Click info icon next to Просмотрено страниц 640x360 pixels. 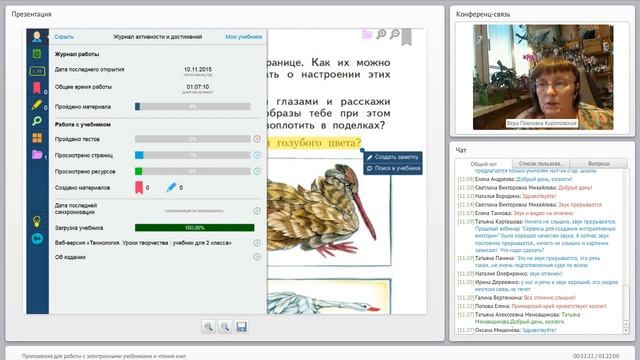pyautogui.click(x=257, y=155)
